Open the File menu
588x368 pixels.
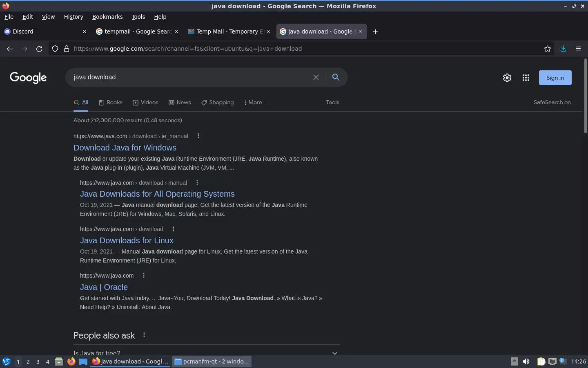(9, 17)
